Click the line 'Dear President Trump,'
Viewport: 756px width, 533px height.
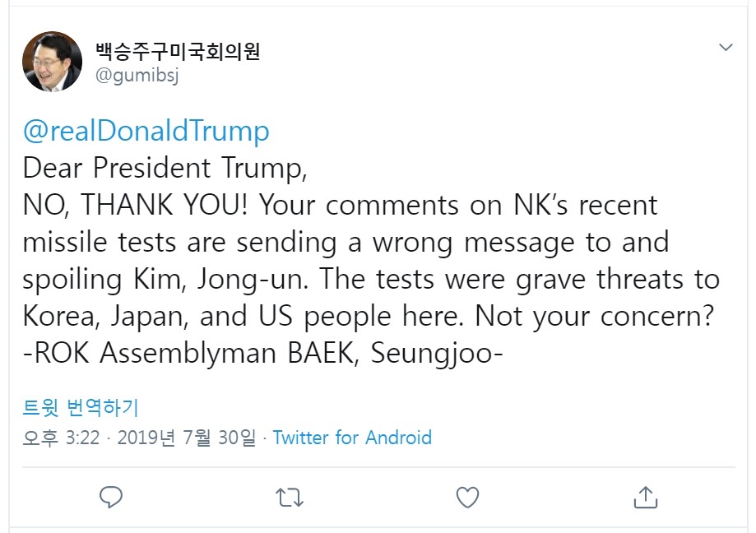(165, 168)
